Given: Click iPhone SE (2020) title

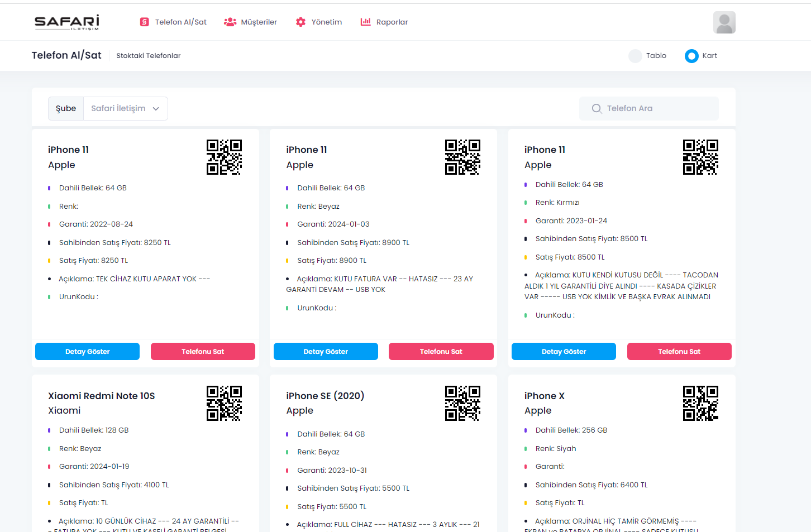Looking at the screenshot, I should (x=325, y=396).
